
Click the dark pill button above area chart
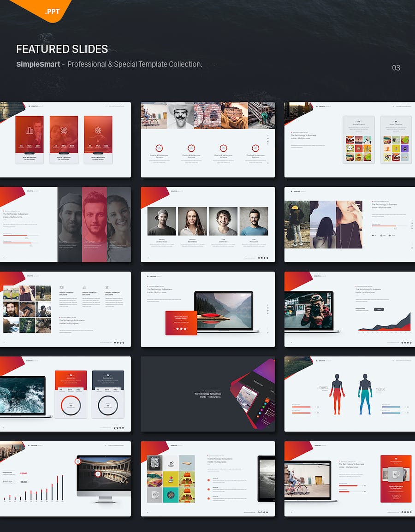(379, 309)
